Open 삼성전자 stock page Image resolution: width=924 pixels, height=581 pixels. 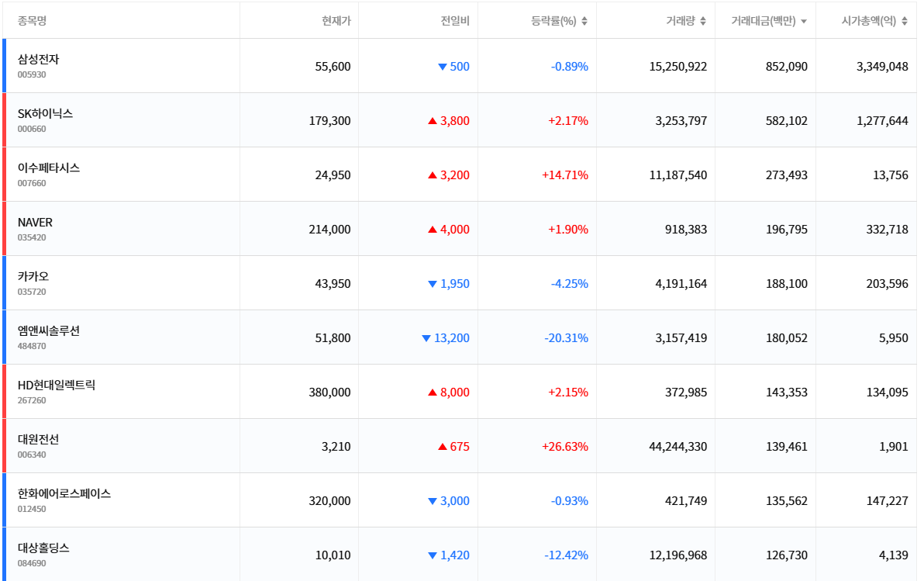pyautogui.click(x=38, y=59)
